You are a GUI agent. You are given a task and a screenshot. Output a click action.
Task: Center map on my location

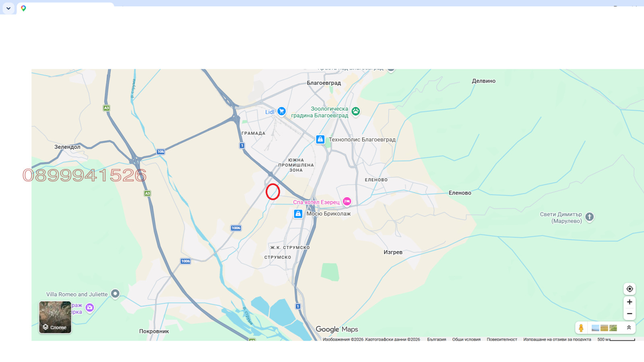tap(630, 289)
